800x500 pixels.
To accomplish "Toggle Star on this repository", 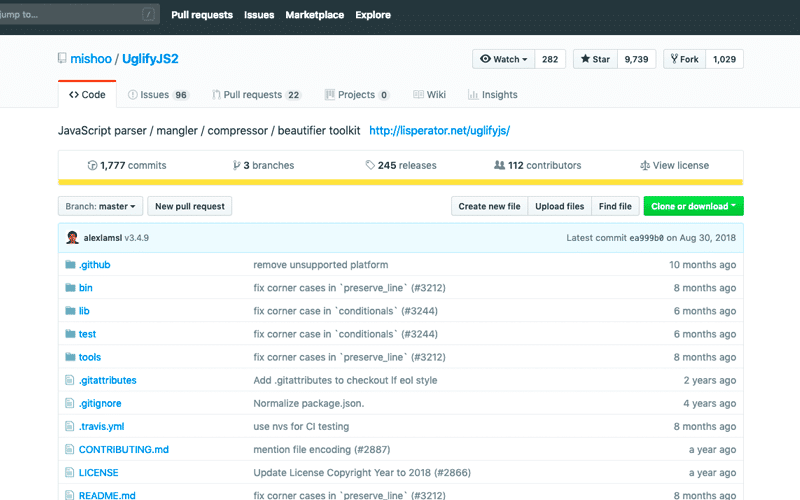I will click(x=595, y=59).
